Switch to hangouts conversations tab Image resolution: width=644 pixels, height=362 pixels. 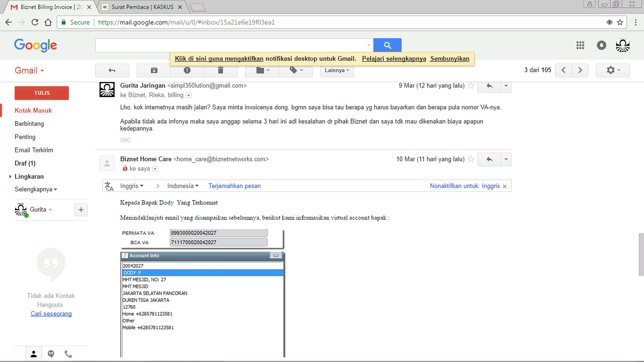coord(51,354)
